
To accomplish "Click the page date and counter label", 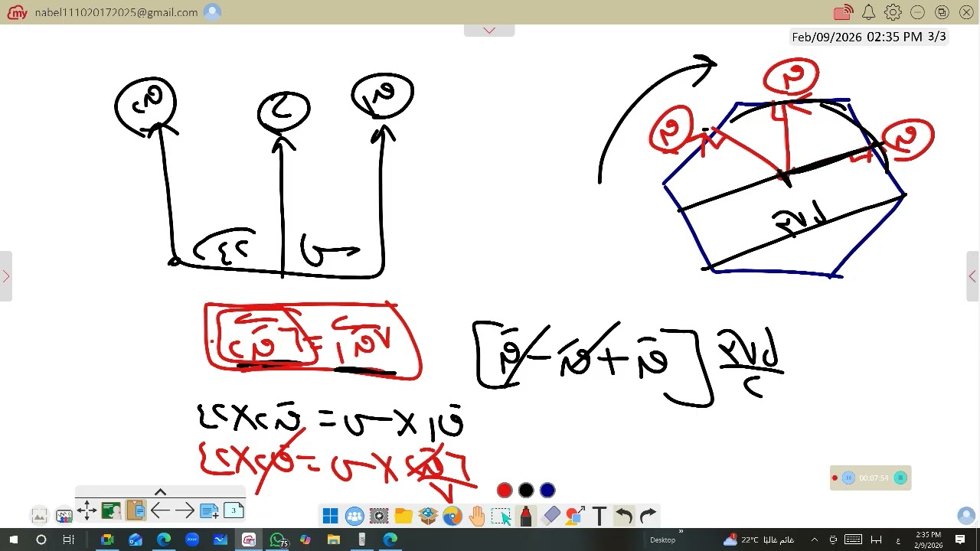I will pyautogui.click(x=869, y=37).
